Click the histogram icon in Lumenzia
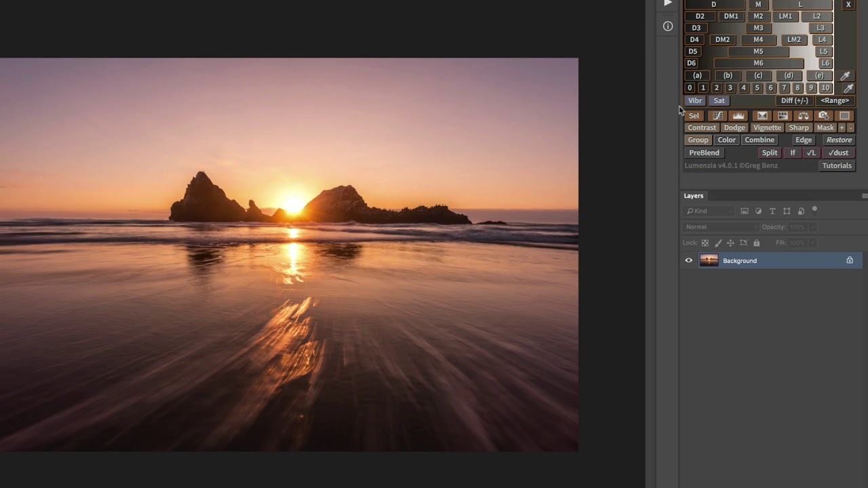Image resolution: width=868 pixels, height=488 pixels. pos(738,116)
